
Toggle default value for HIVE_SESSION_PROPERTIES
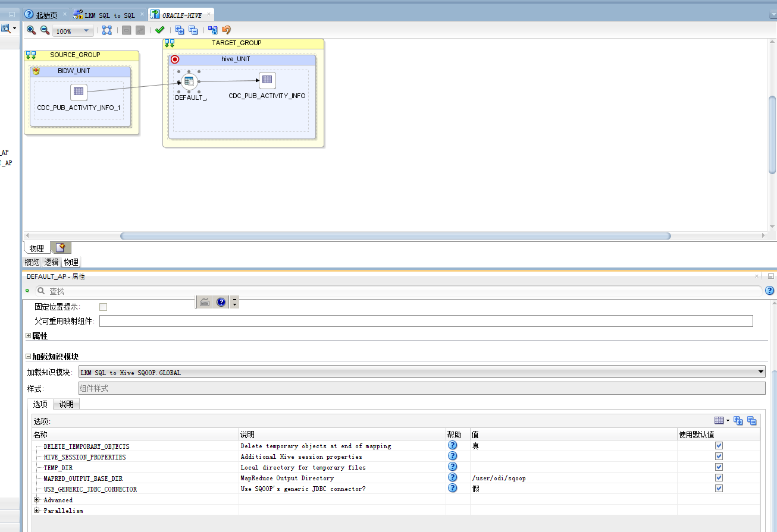point(719,456)
